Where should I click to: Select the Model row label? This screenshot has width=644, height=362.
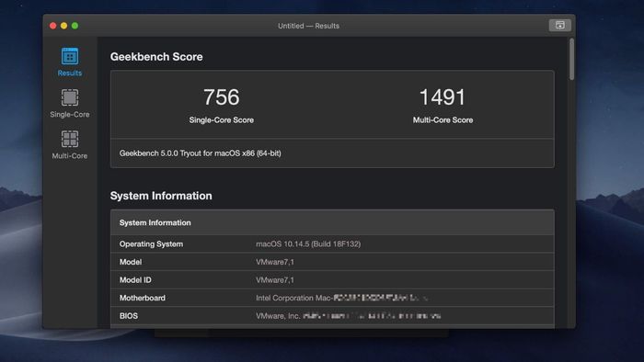click(x=131, y=262)
